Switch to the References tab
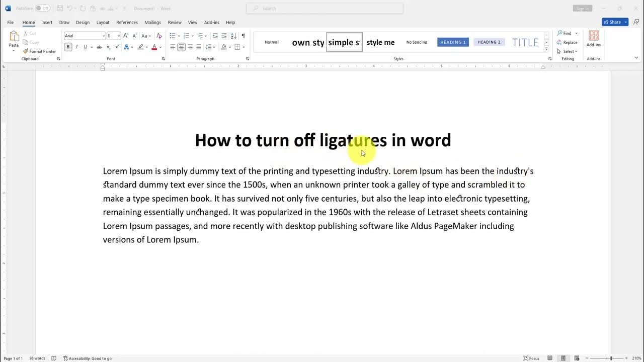Screen dimensions: 644x362 tap(127, 23)
